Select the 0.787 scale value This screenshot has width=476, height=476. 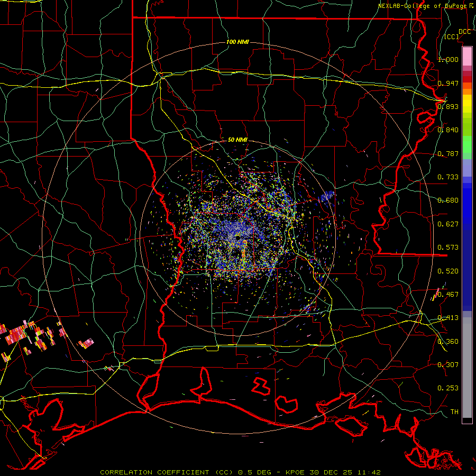(448, 153)
